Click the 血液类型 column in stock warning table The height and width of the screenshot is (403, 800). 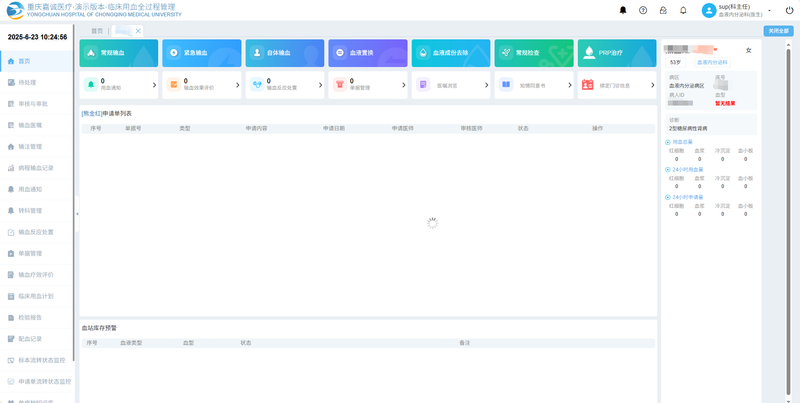(x=131, y=343)
